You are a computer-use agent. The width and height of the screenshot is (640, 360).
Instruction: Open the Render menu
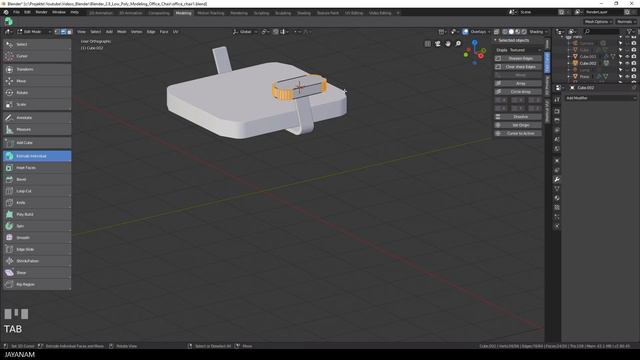[42, 12]
